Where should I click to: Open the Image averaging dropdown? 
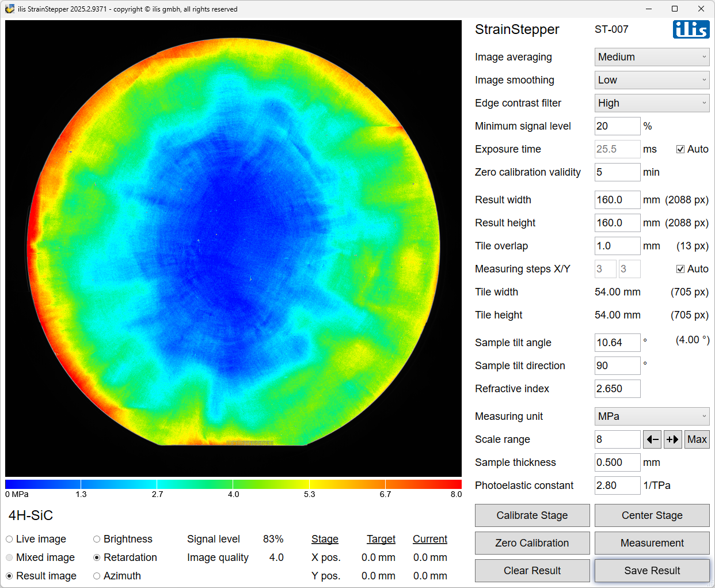click(x=652, y=57)
